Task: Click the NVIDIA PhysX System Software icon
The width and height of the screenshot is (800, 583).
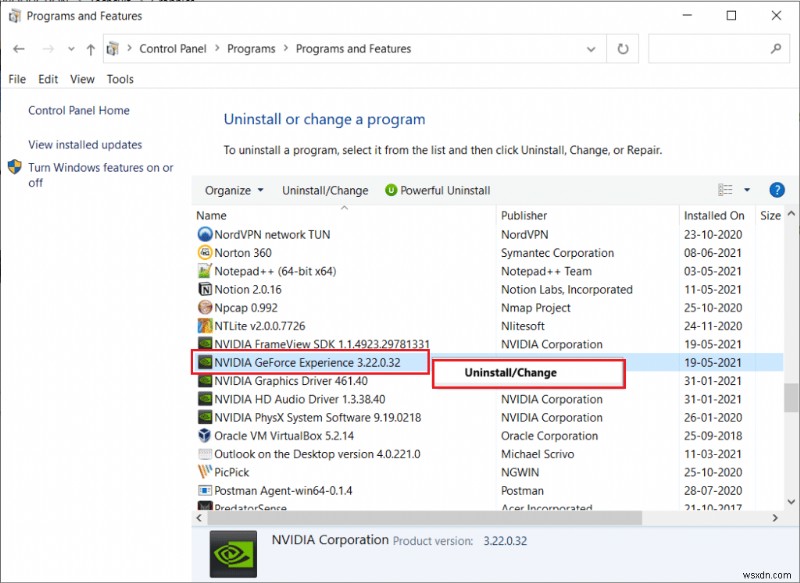Action: (205, 417)
